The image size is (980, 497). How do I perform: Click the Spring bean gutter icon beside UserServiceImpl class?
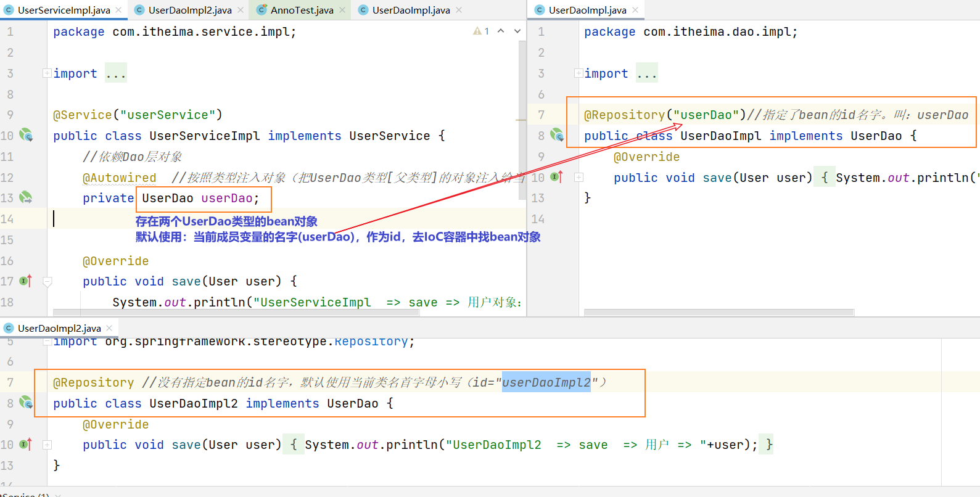click(26, 135)
